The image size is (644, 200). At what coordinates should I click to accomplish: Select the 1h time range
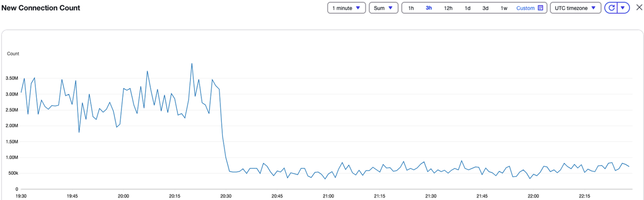tap(411, 8)
